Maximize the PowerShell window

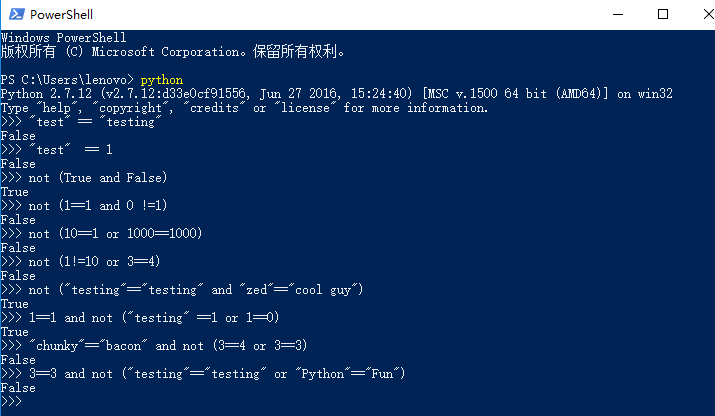click(663, 15)
